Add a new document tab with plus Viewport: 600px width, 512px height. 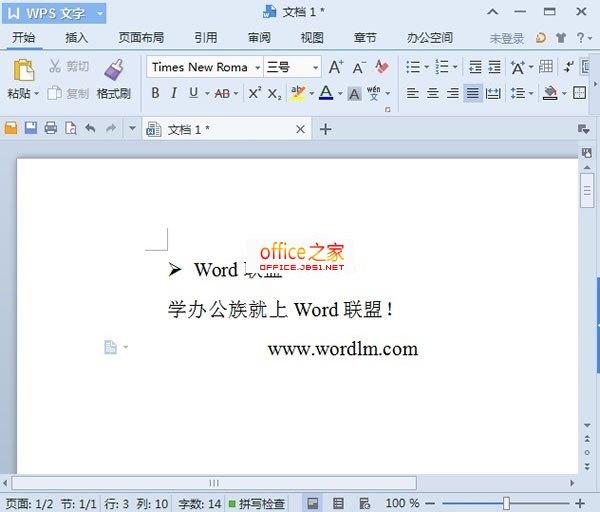[x=326, y=129]
